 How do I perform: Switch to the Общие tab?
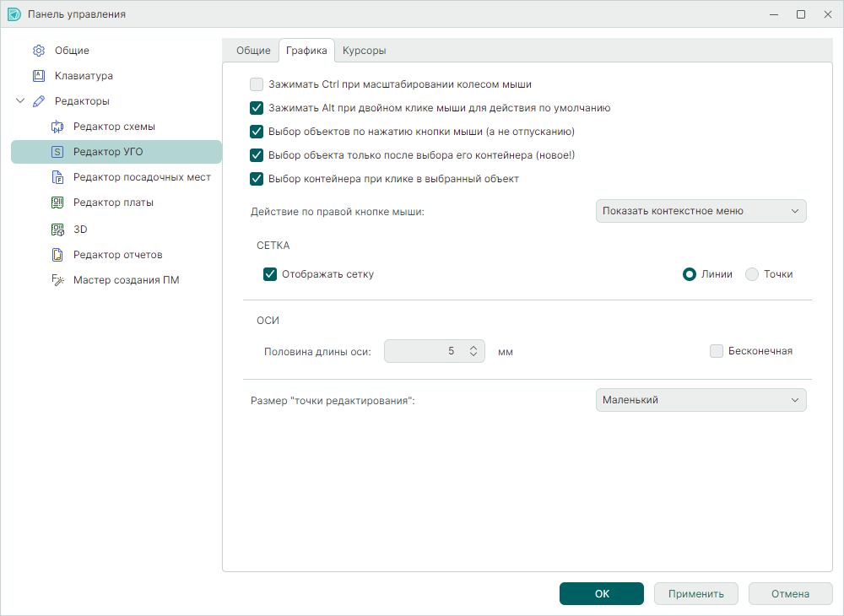coord(253,51)
